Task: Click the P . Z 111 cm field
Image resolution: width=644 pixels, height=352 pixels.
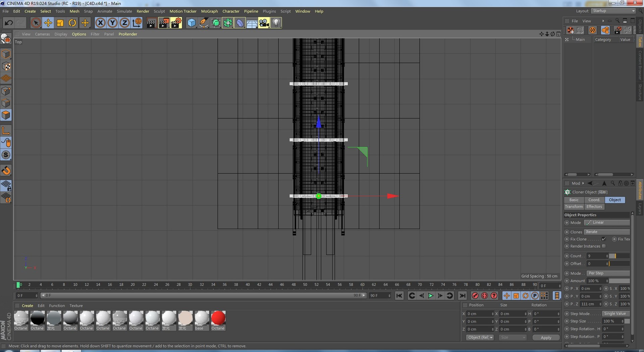Action: click(591, 304)
